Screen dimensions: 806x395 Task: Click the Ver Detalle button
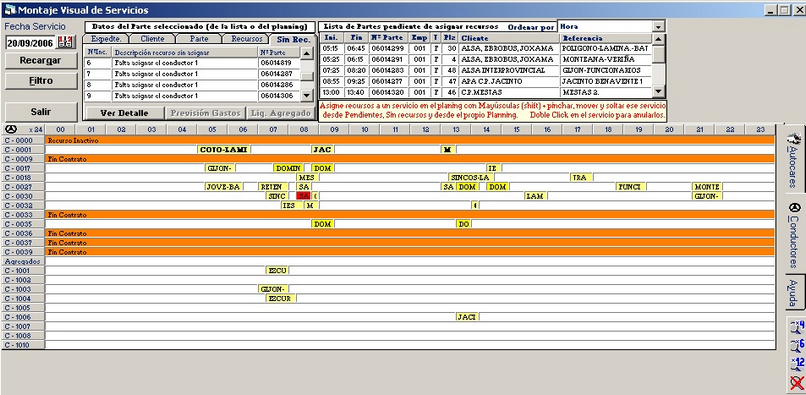click(x=124, y=113)
